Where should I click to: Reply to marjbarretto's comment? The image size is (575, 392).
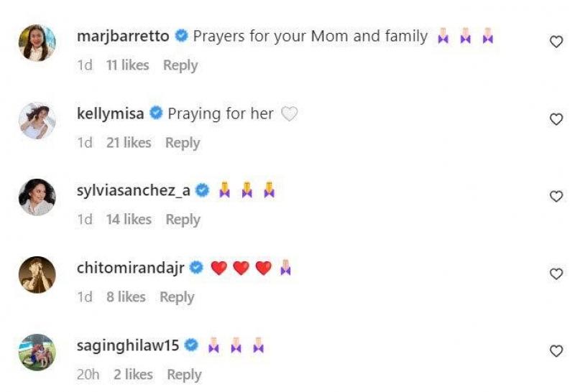point(180,65)
